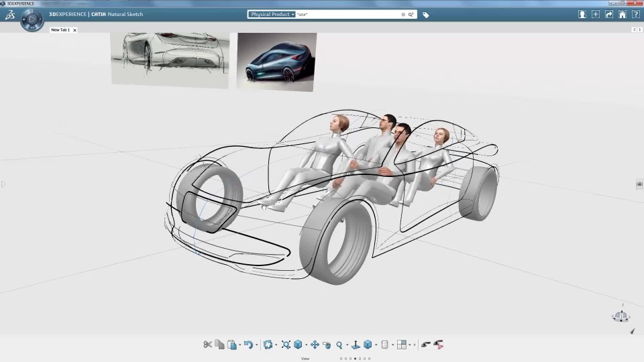The image size is (644, 362).
Task: Click the Cut scissors icon
Action: pyautogui.click(x=207, y=345)
